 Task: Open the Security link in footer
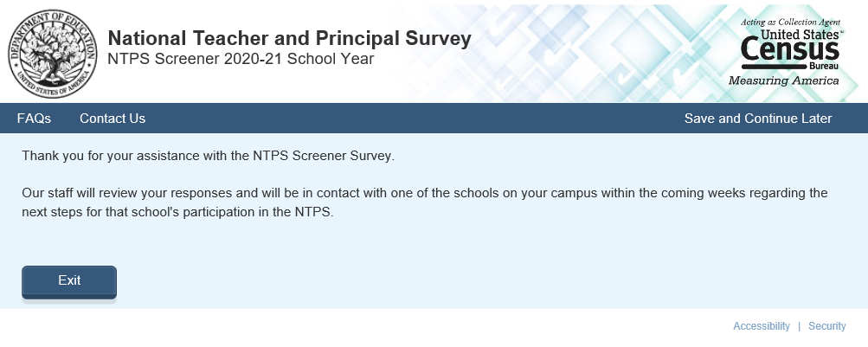[826, 326]
